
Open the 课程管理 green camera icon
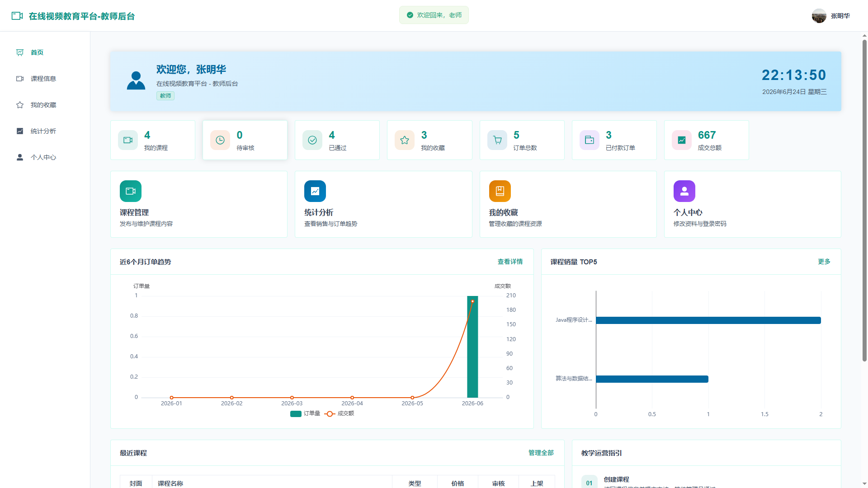(131, 191)
